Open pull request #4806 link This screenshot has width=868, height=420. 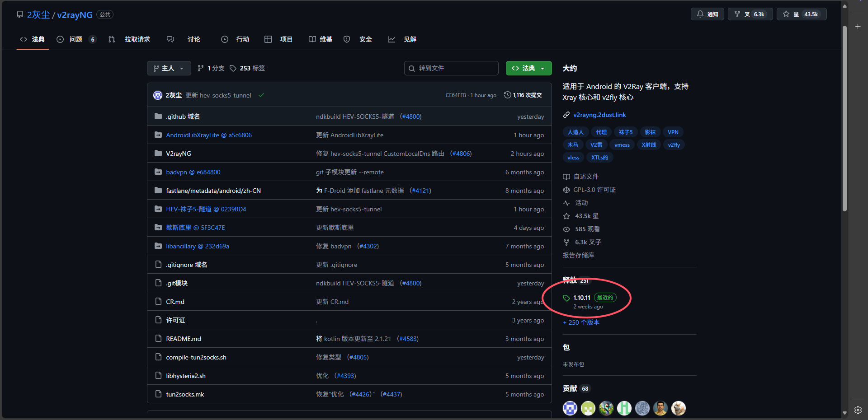click(461, 154)
